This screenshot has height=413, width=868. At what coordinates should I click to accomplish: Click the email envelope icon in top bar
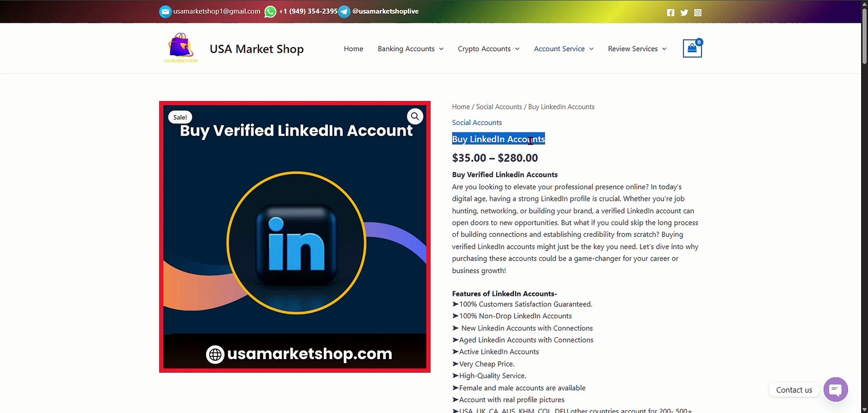(165, 11)
